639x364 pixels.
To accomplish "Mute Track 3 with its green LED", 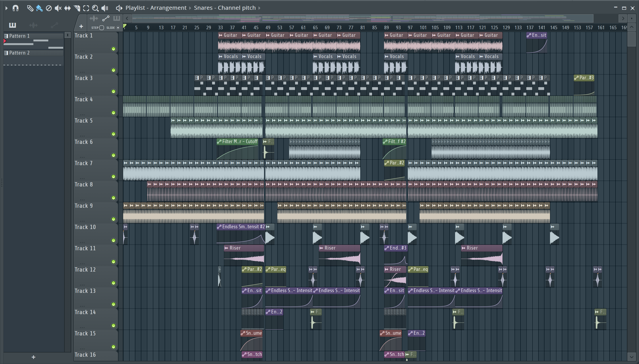I will coord(113,92).
